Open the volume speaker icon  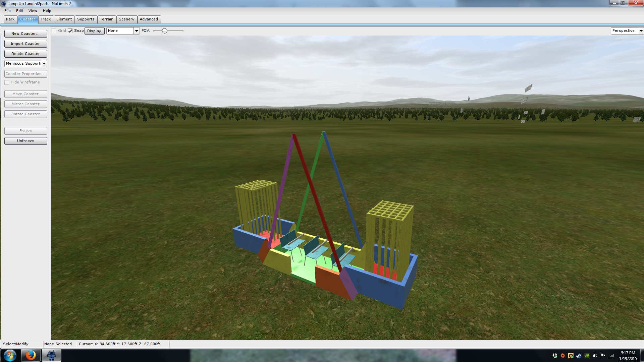tap(595, 356)
